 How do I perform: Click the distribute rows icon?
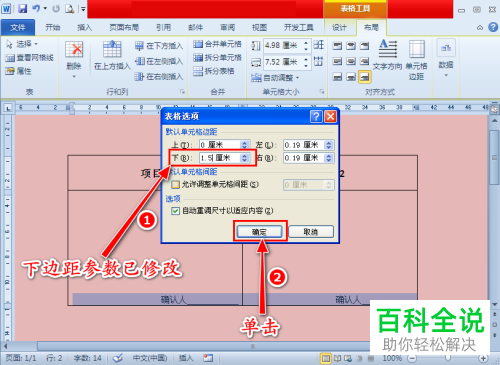tap(319, 45)
